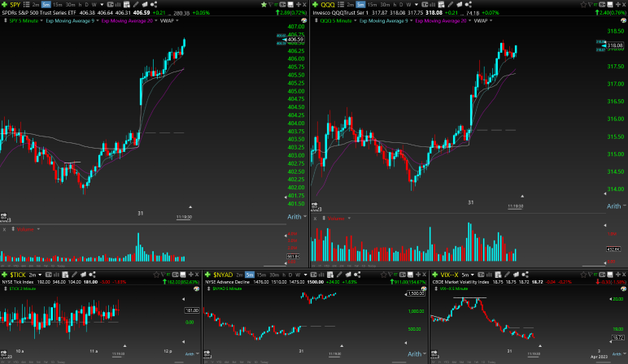Select the 30m timeframe on SPY chart
This screenshot has height=364, width=628.
pos(71,4)
